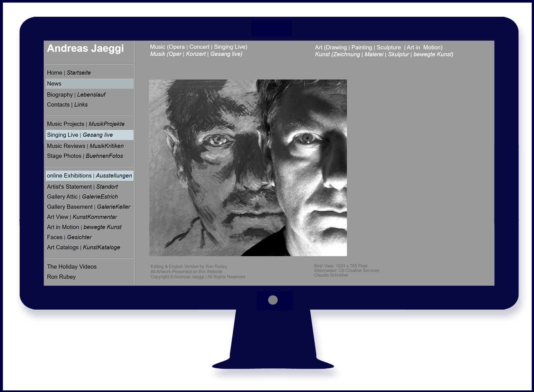Open Music Projects | MusikProjekte
The width and height of the screenshot is (534, 392).
coord(86,124)
